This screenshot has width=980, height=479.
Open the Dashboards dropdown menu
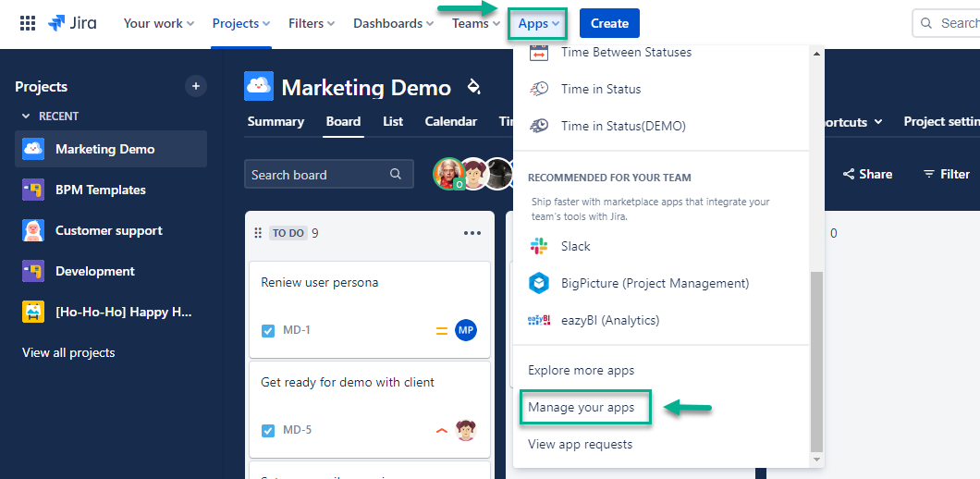tap(393, 23)
